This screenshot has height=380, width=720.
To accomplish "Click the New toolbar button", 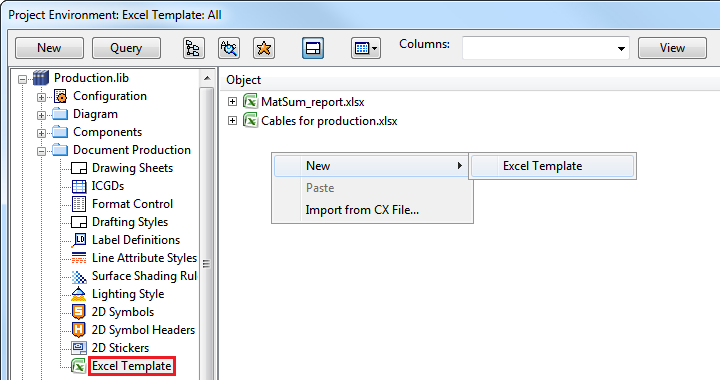I will point(49,48).
